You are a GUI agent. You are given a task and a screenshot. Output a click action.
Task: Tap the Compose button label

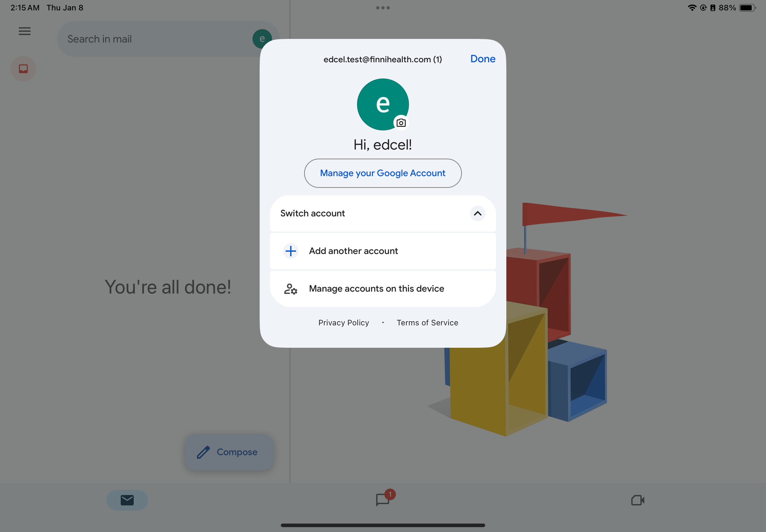[x=237, y=452]
